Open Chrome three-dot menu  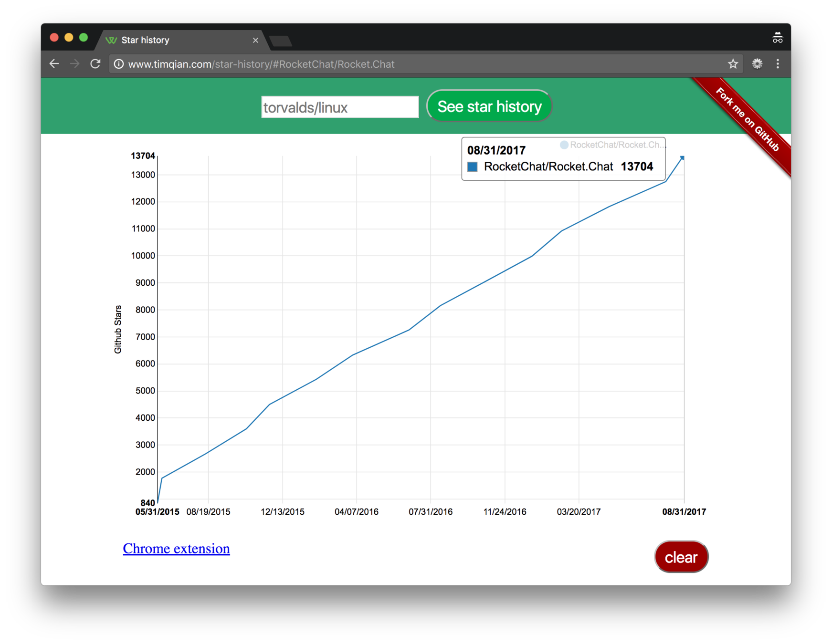(x=778, y=64)
